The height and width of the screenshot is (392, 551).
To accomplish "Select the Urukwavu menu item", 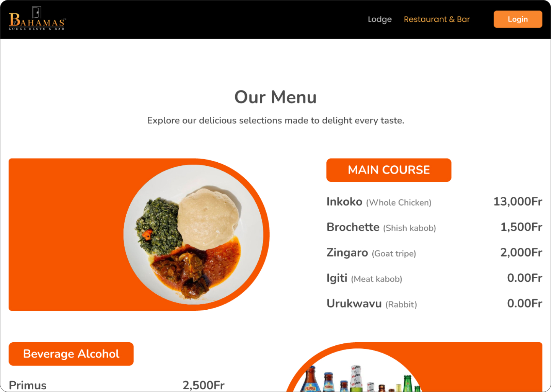I will (372, 304).
